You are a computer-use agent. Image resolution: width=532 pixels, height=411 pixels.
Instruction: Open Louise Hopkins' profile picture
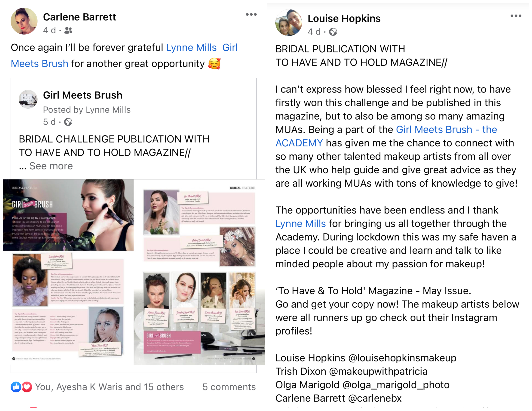click(288, 22)
